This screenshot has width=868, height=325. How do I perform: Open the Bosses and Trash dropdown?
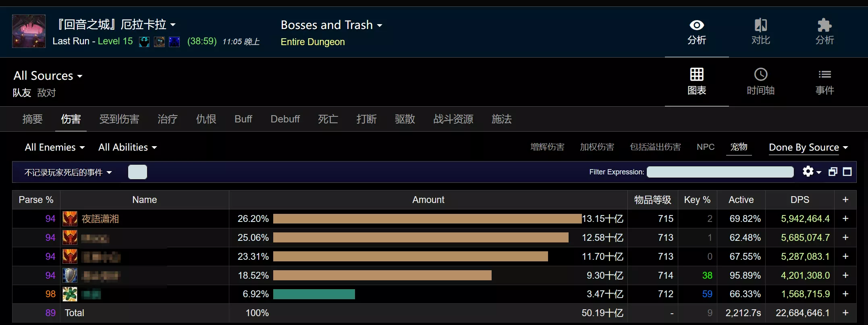click(331, 25)
